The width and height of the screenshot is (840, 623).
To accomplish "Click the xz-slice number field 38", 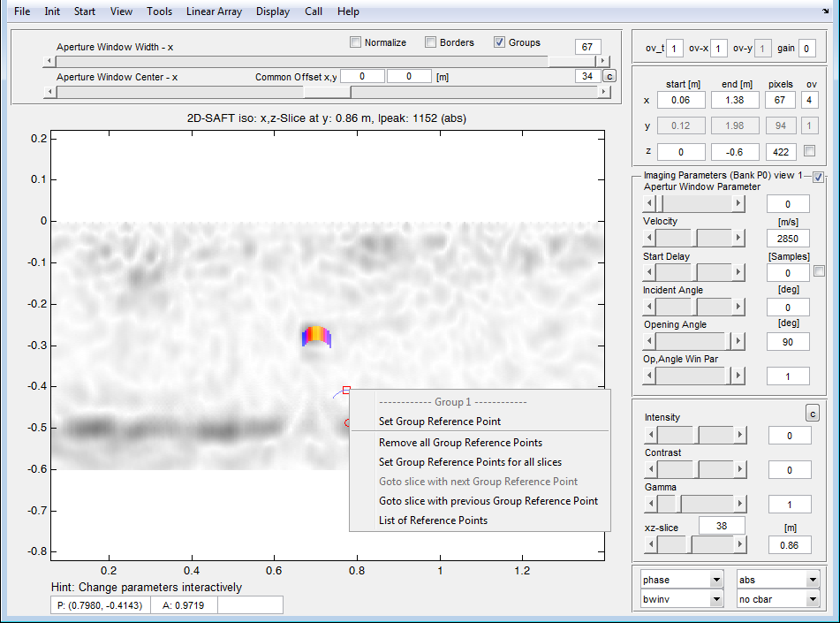I will pos(722,526).
